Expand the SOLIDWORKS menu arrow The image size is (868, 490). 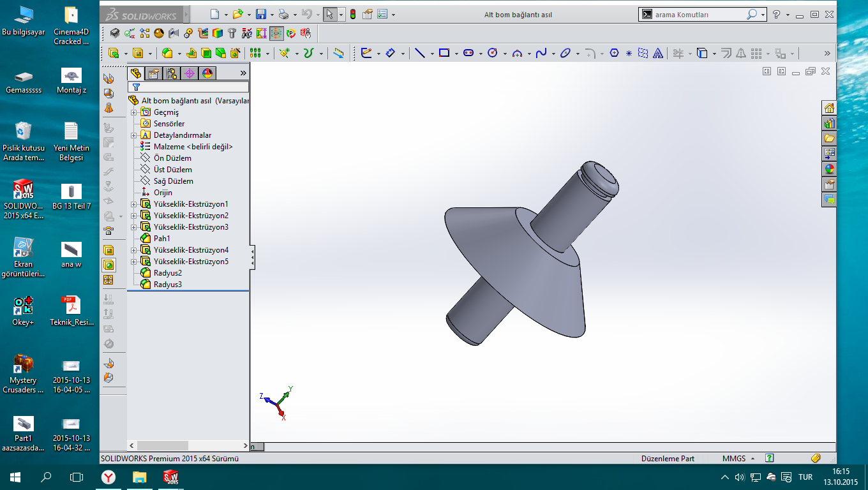point(186,14)
